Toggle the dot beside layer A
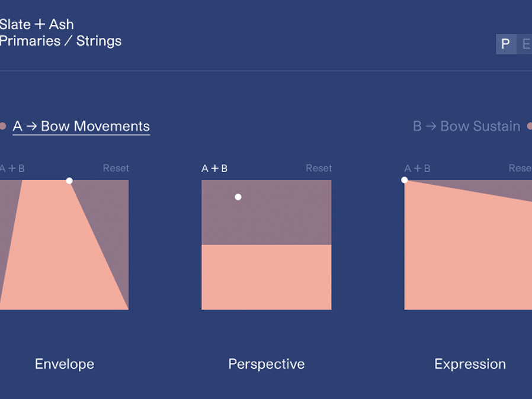Viewport: 532px width, 399px height. click(x=3, y=126)
